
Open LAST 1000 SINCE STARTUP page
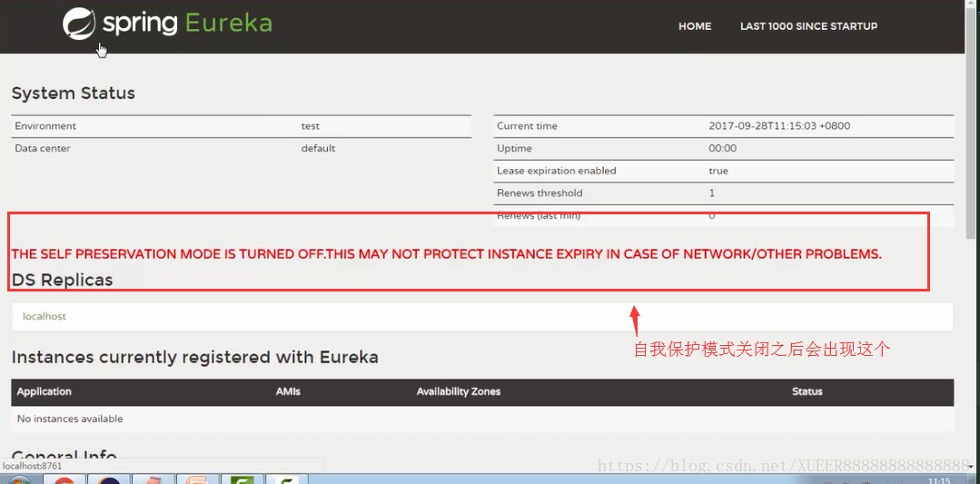808,26
